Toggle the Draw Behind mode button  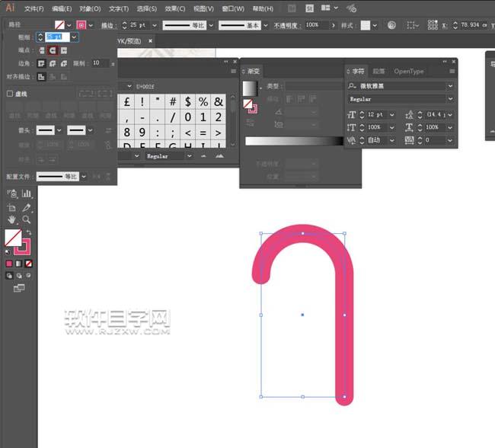pos(19,276)
